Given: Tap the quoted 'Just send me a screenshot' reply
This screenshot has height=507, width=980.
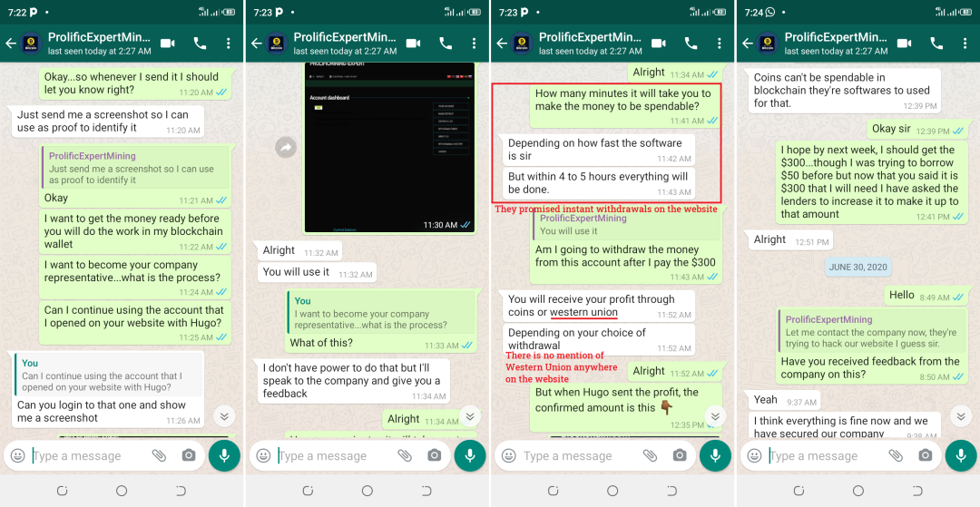Looking at the screenshot, I should (135, 167).
